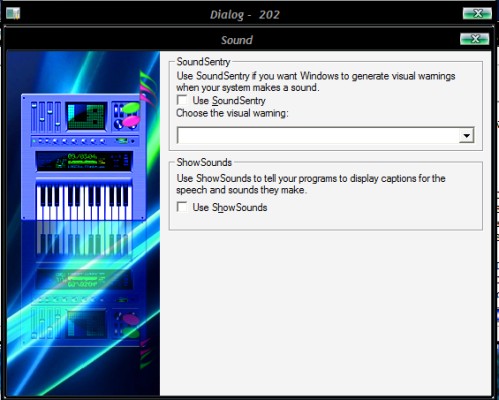Click the 'Dialog - 202' title bar text
Viewport: 499px width, 400px height.
pyautogui.click(x=245, y=15)
